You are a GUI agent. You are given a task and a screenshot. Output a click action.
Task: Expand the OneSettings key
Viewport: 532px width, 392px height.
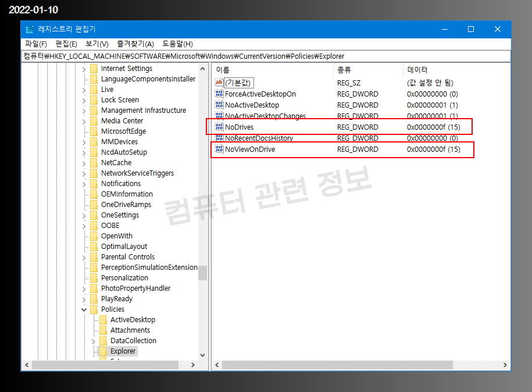click(84, 216)
